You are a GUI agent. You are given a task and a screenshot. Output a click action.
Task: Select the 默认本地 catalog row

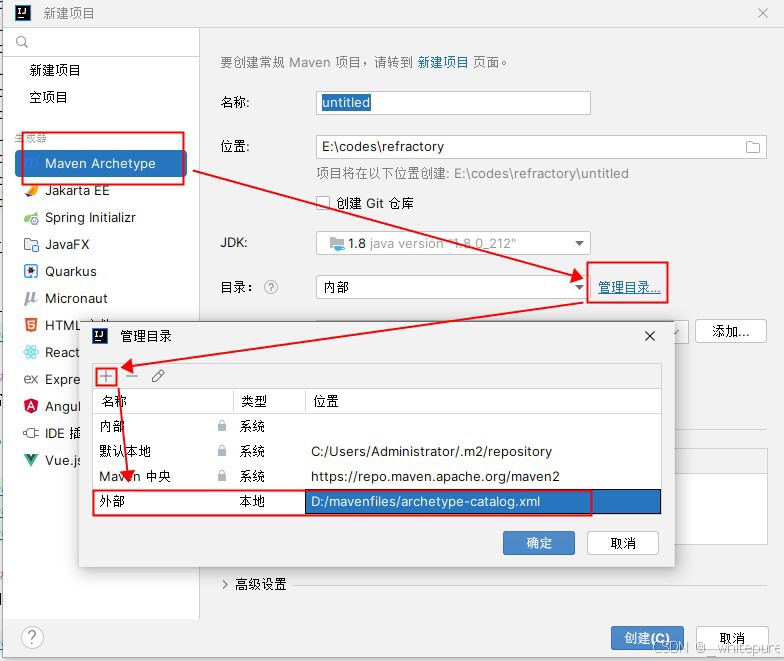point(377,452)
